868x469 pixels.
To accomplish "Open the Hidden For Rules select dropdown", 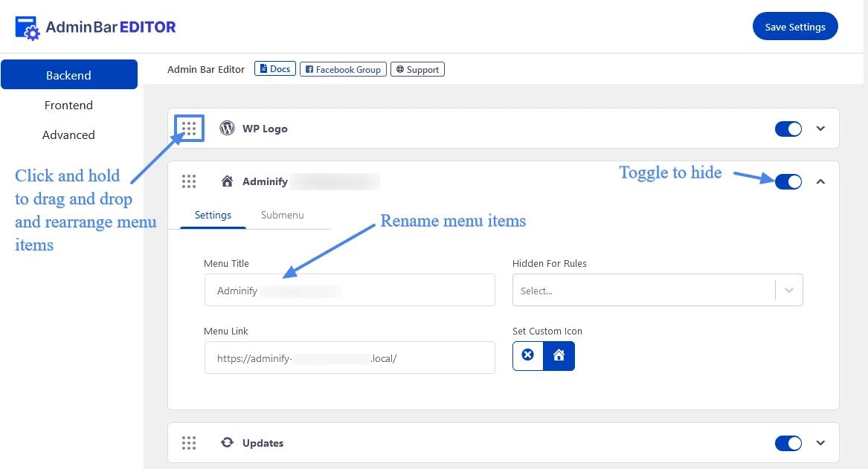I will click(x=788, y=290).
